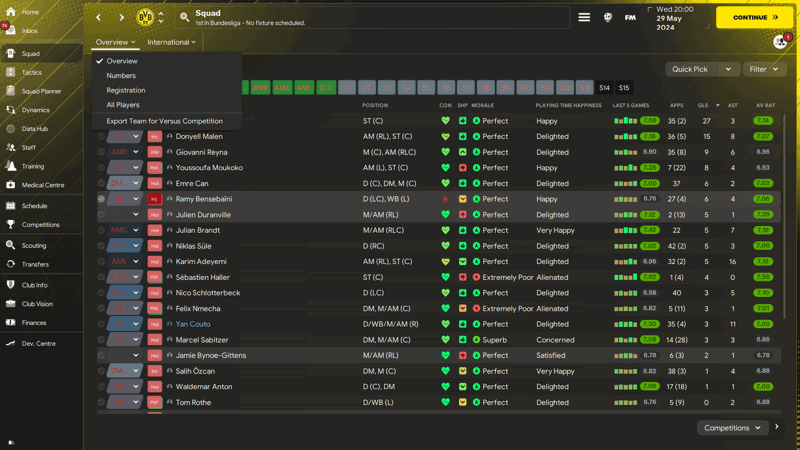
Task: Click the AMC position chip
Action: tap(282, 88)
